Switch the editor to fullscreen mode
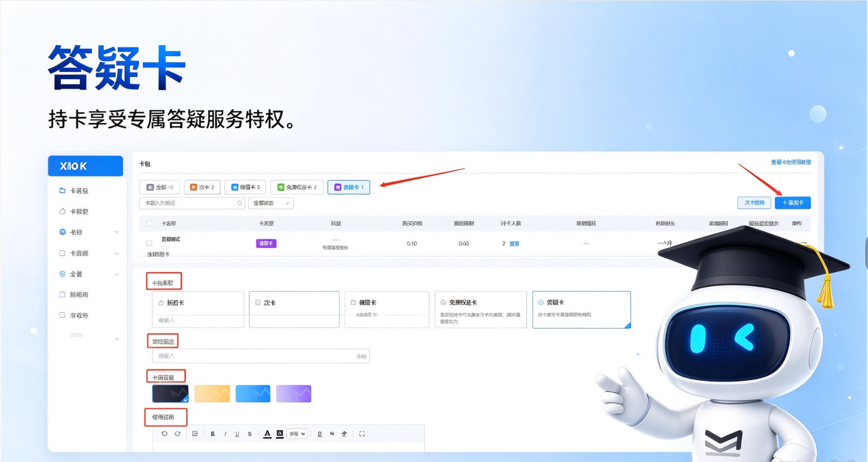Viewport: 868px width, 462px height. (x=362, y=434)
